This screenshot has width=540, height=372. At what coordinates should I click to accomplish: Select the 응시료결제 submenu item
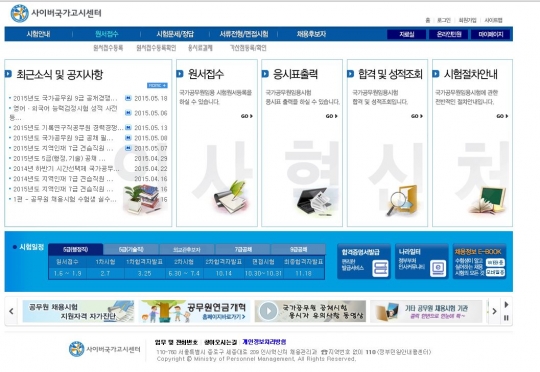[x=200, y=48]
